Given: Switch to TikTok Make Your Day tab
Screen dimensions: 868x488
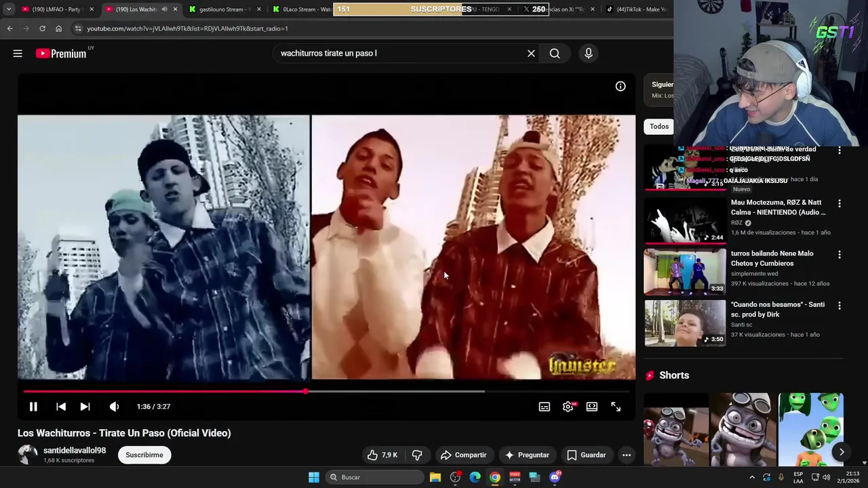Looking at the screenshot, I should [636, 9].
